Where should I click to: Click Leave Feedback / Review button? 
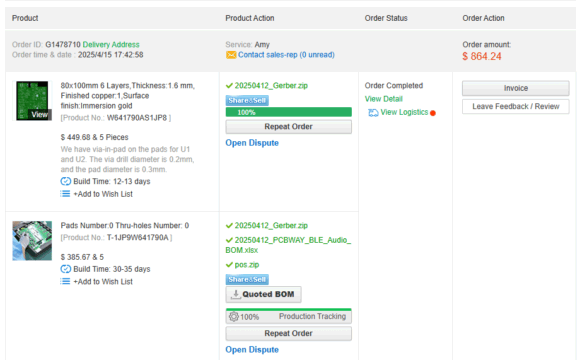click(515, 106)
